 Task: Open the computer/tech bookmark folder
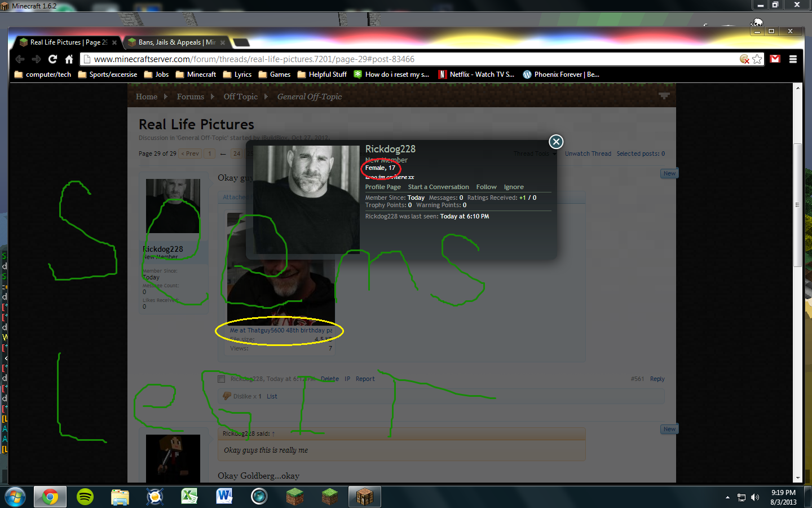(x=43, y=75)
